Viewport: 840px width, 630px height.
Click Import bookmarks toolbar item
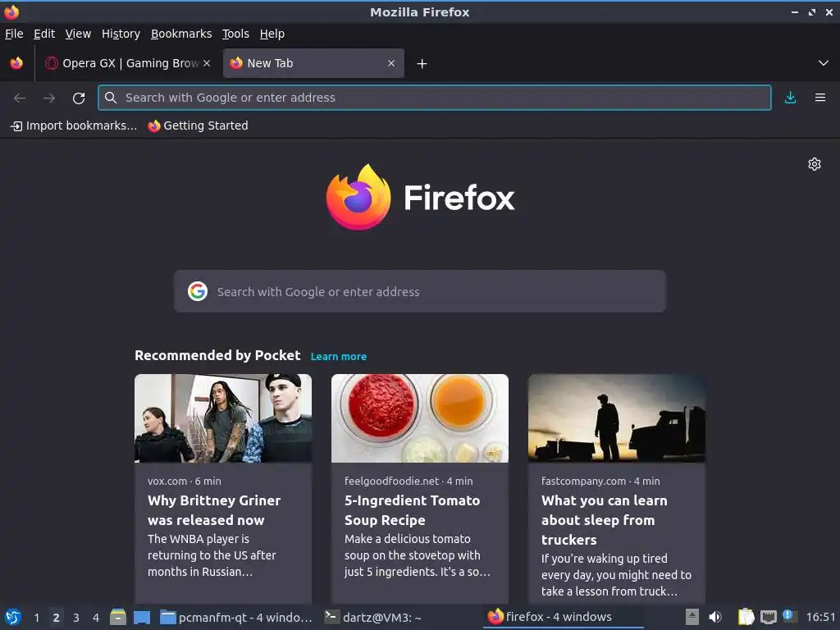pos(74,126)
